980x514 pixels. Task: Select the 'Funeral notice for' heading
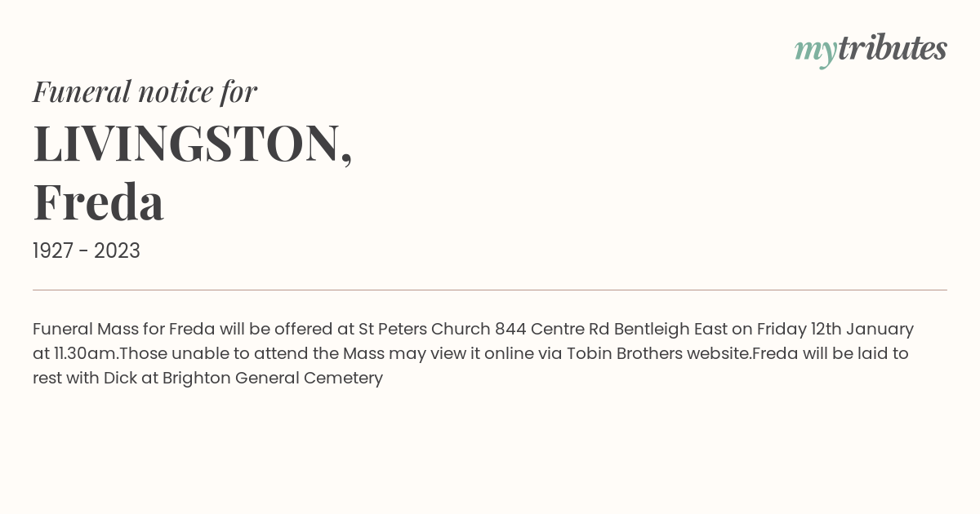click(145, 91)
